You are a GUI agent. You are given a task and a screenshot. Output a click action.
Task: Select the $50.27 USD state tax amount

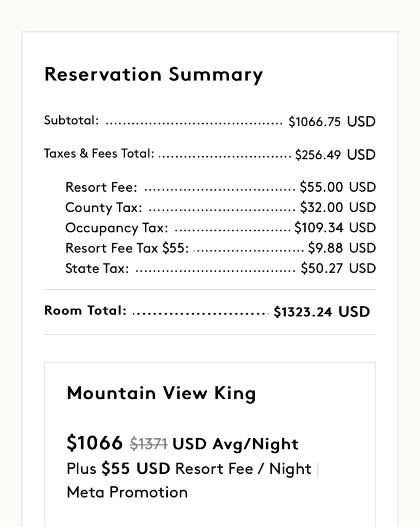click(338, 268)
